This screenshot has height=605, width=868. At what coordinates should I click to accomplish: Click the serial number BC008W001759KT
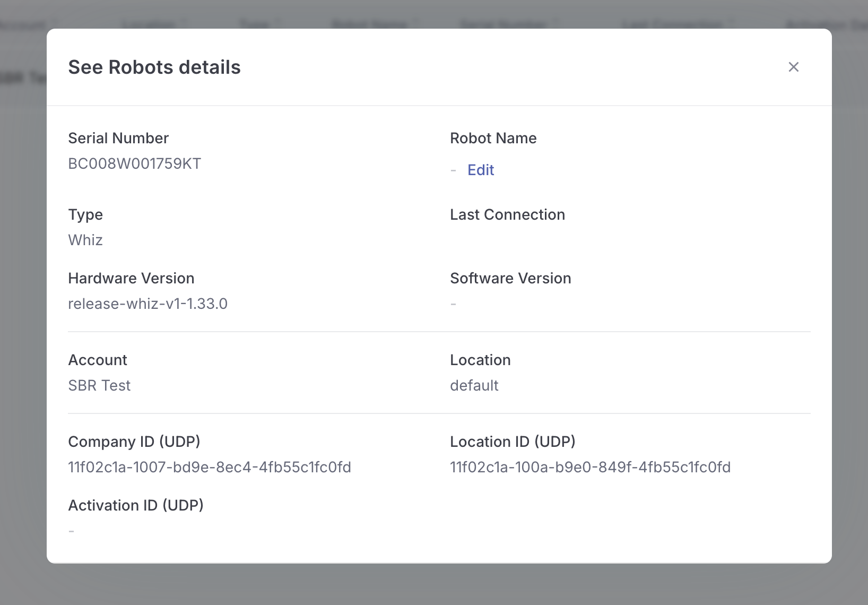click(135, 163)
